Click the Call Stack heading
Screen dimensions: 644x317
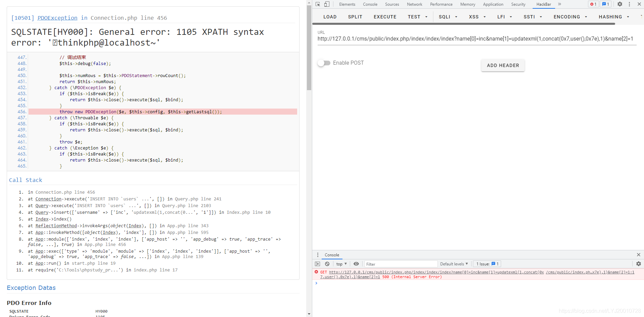[x=25, y=180]
